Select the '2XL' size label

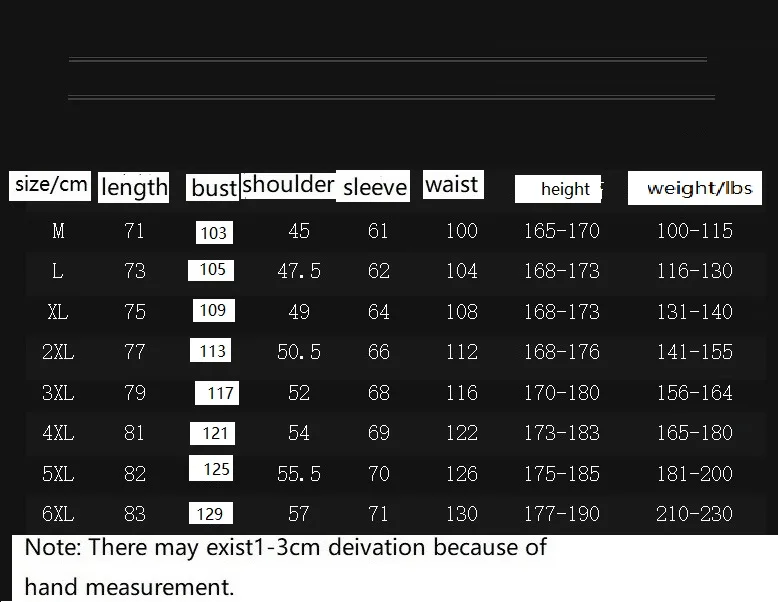58,352
